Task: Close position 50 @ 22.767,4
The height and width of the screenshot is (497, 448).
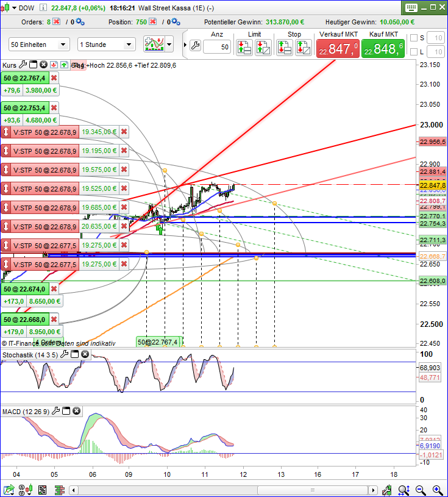Action: click(54, 77)
